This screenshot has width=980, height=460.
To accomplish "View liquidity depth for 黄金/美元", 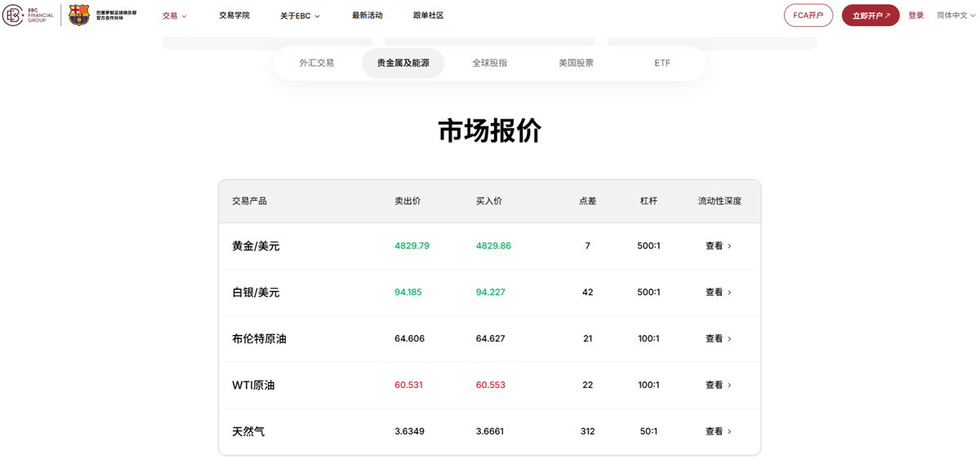I will 719,246.
